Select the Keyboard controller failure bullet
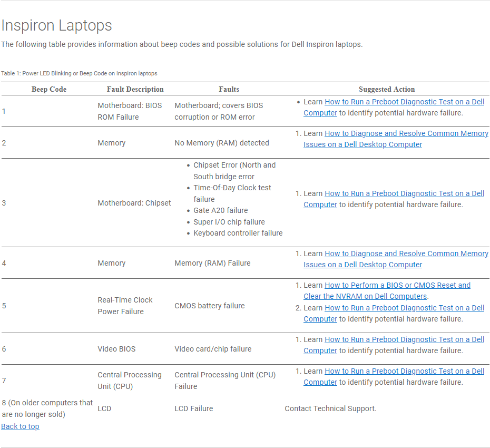The width and height of the screenshot is (490, 448). [238, 233]
